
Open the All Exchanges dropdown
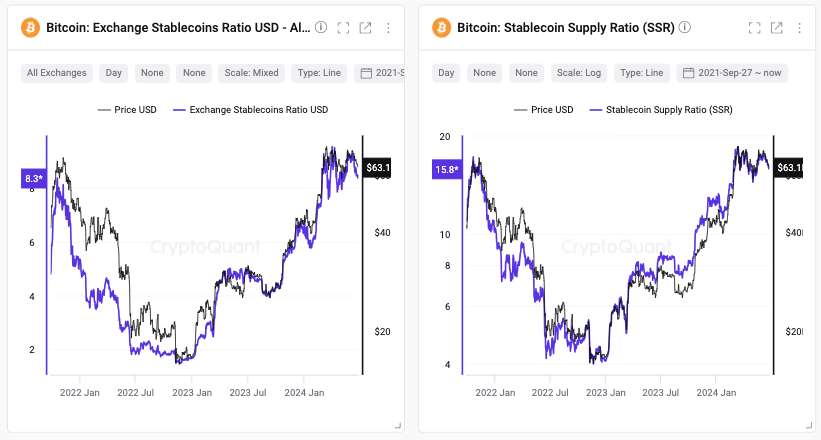(56, 73)
